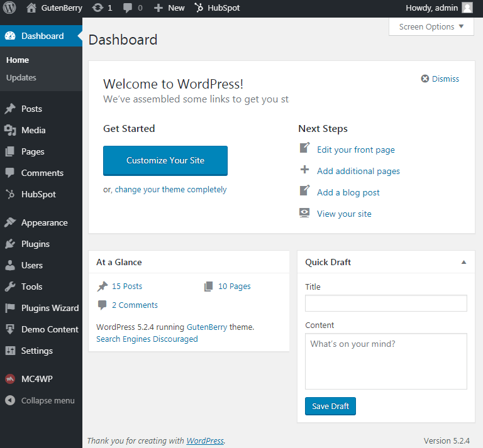Open the GutenBerry theme link
The height and width of the screenshot is (448, 483).
coord(207,327)
